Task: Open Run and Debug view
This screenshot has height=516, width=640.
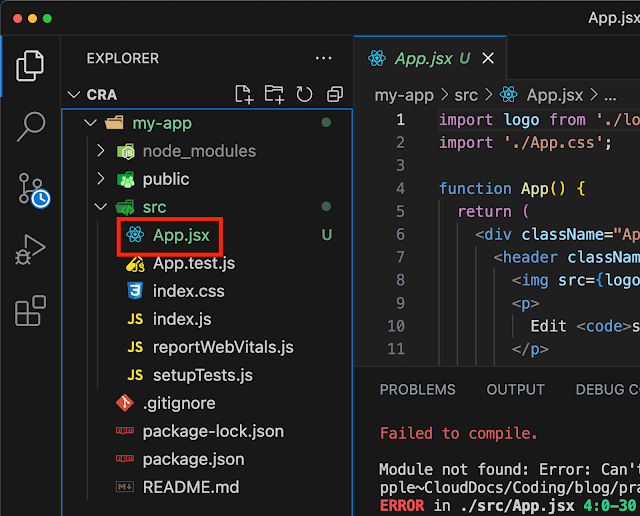Action: coord(30,250)
